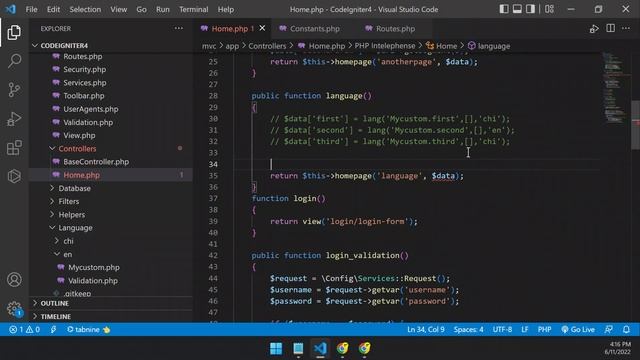
Task: Open the View menu
Action: 118,9
